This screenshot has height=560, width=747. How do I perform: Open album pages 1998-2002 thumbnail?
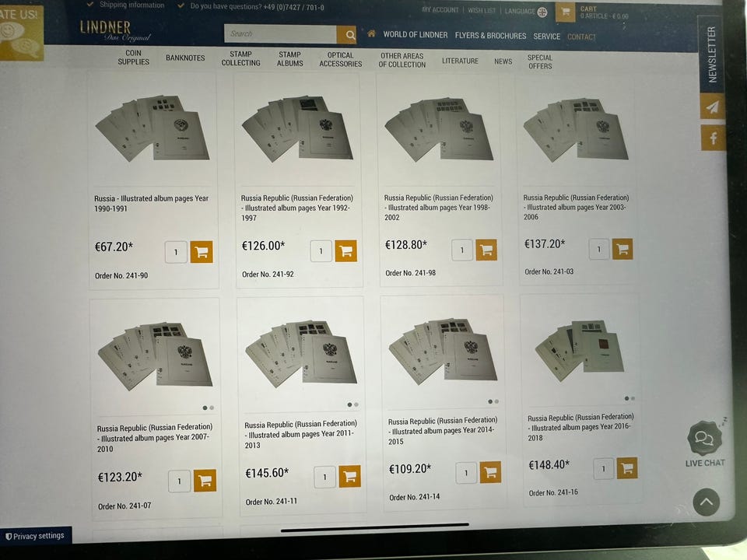pyautogui.click(x=439, y=129)
